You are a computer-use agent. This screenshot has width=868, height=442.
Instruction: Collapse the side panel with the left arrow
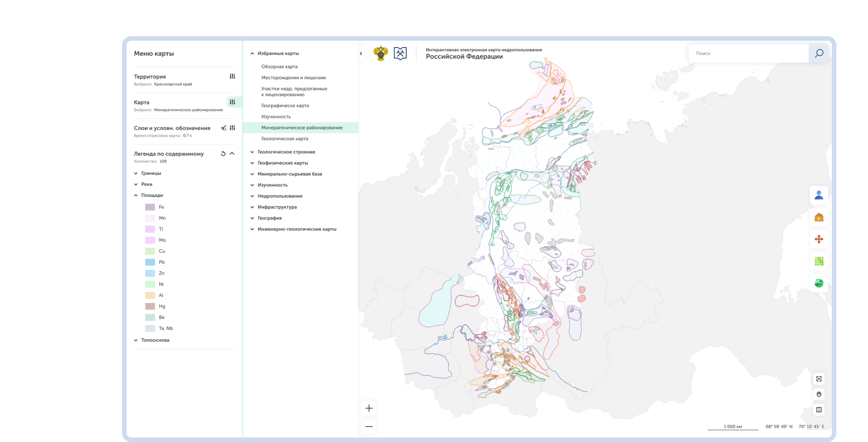[x=361, y=53]
